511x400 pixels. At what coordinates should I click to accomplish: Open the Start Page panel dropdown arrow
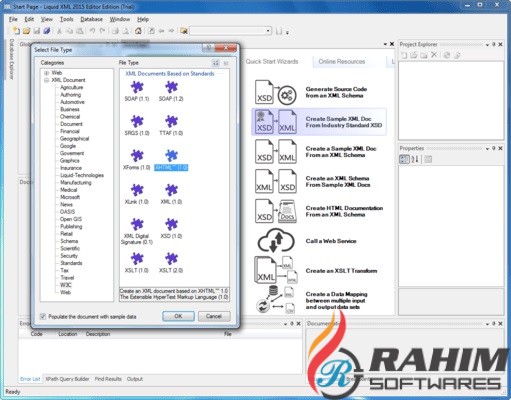click(x=385, y=44)
